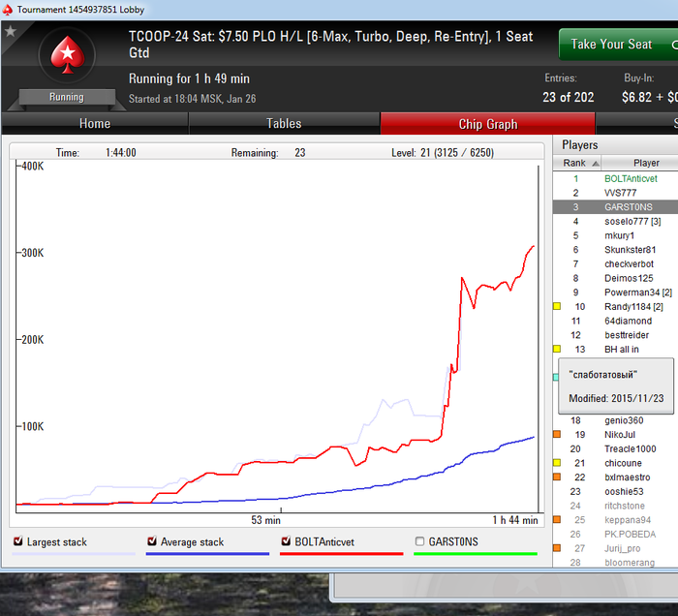Click the Running status label

coord(67,97)
